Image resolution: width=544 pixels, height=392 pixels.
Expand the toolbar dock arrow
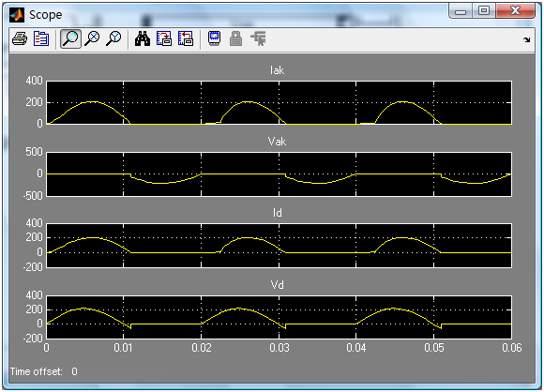(x=527, y=40)
